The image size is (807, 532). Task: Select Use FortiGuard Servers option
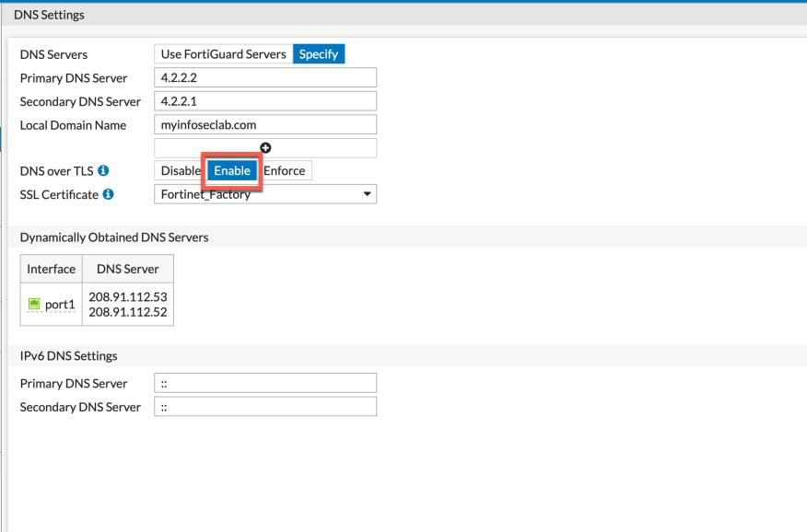click(224, 54)
